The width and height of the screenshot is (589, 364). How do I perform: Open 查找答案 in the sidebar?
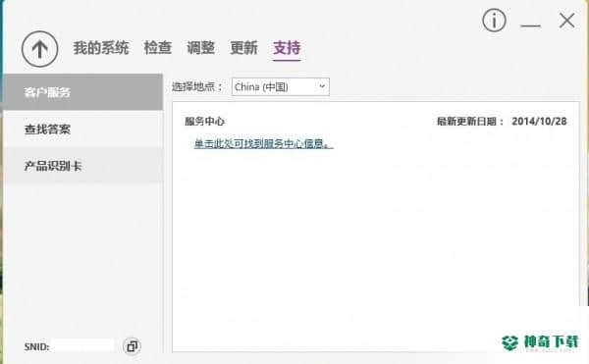pos(83,129)
